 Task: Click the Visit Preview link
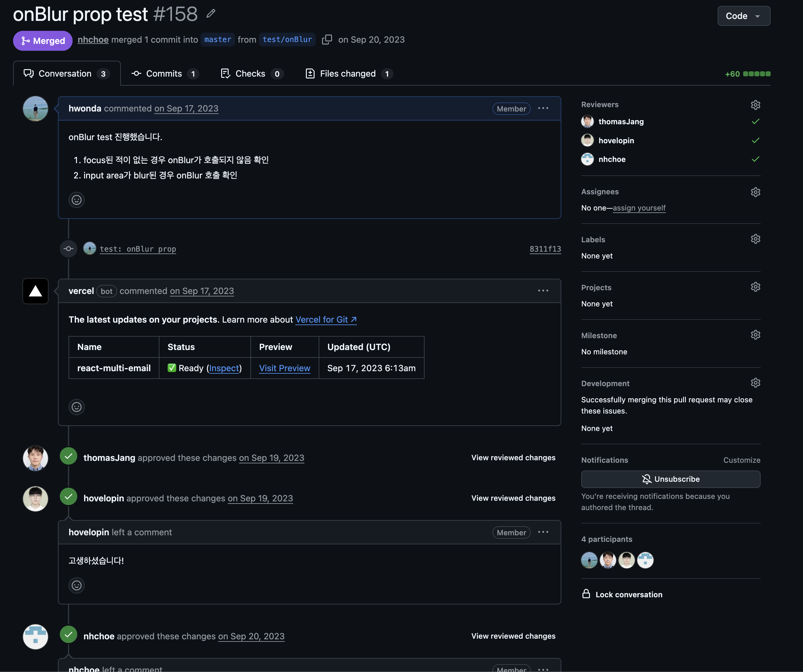[x=284, y=368]
